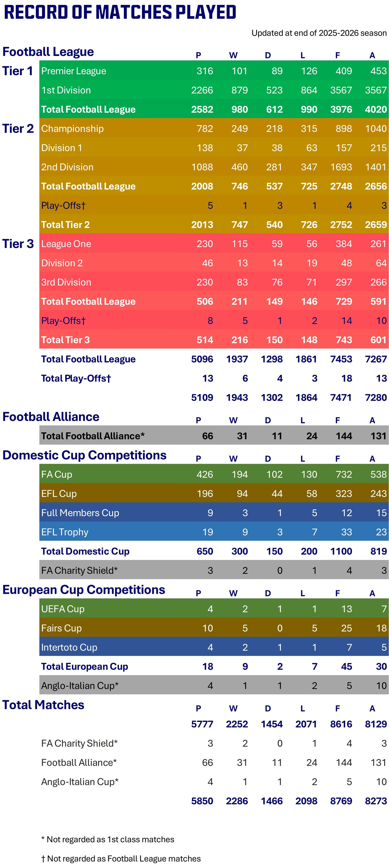Image resolution: width=389 pixels, height=868 pixels.
Task: Select the League One row label
Action: pyautogui.click(x=66, y=244)
